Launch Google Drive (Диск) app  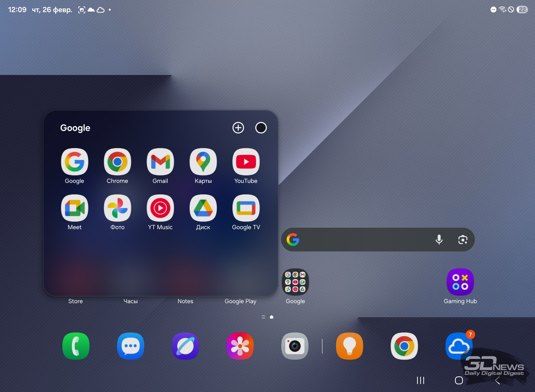203,208
